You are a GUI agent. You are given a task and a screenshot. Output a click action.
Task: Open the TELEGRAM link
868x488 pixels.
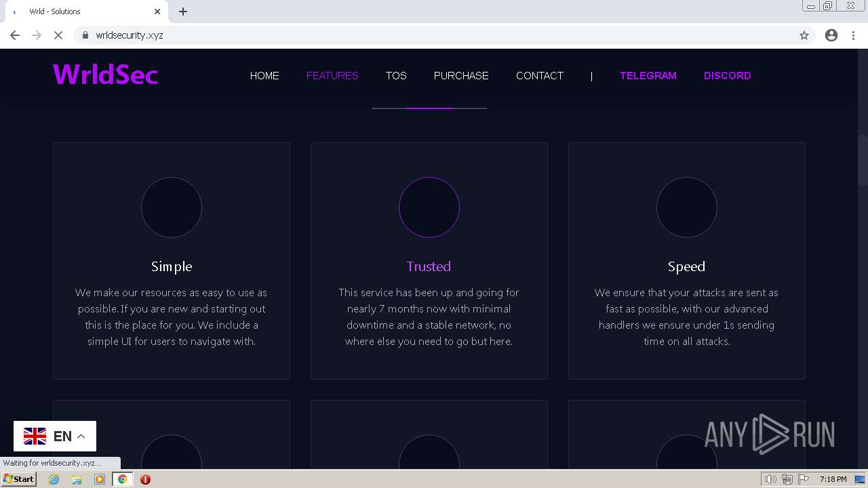tap(648, 76)
